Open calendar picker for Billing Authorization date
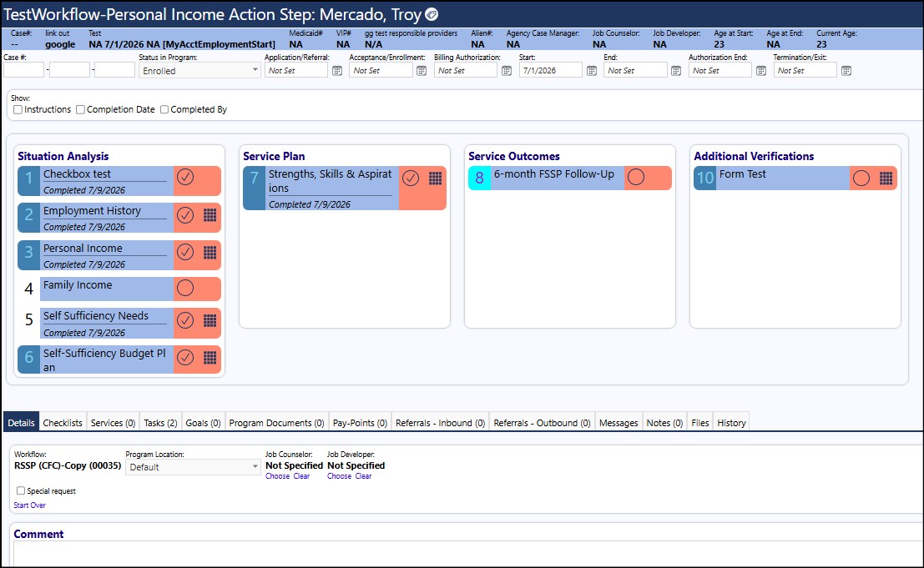The width and height of the screenshot is (924, 568). coord(507,71)
